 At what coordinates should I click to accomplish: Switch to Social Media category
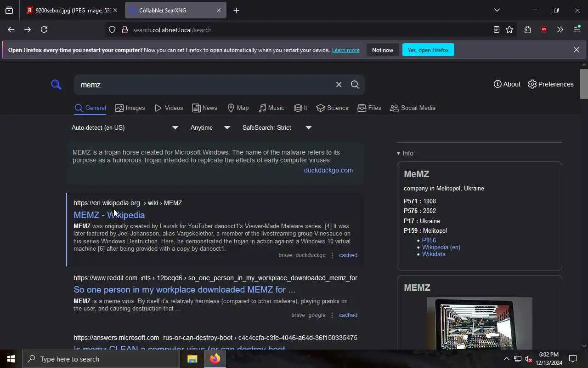point(413,108)
